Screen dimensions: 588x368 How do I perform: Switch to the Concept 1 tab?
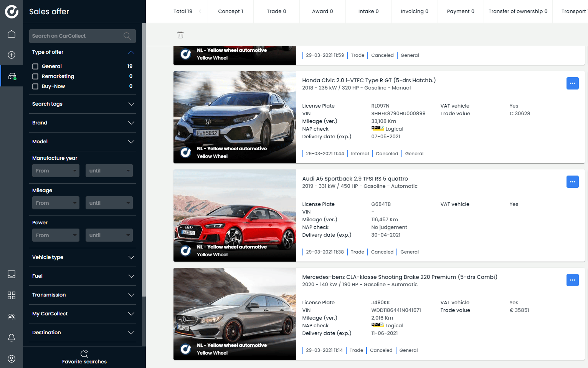coord(231,12)
